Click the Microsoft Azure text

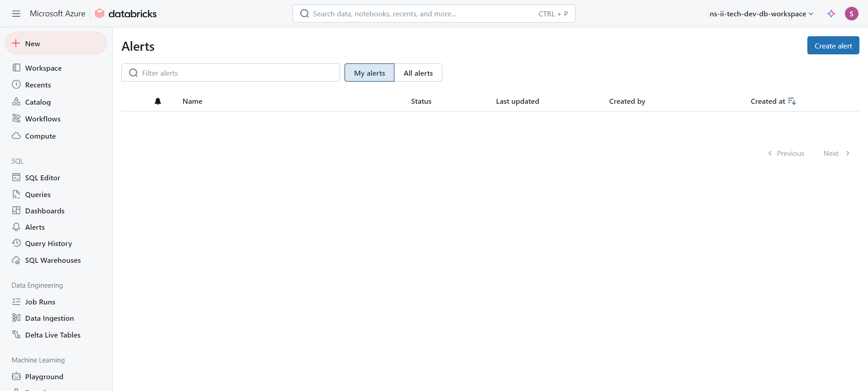(58, 14)
